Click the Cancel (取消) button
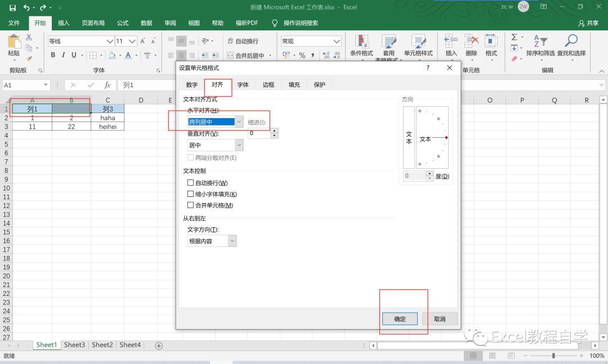Image resolution: width=608 pixels, height=364 pixels. (440, 318)
